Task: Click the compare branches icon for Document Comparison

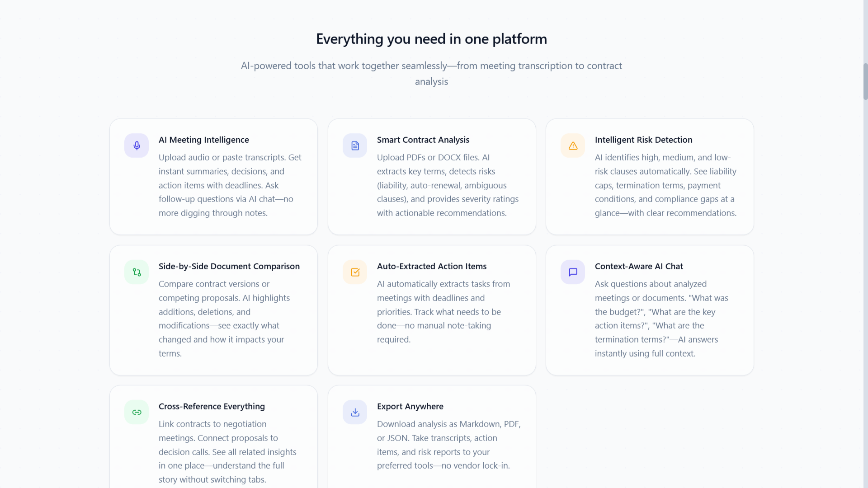Action: (137, 272)
